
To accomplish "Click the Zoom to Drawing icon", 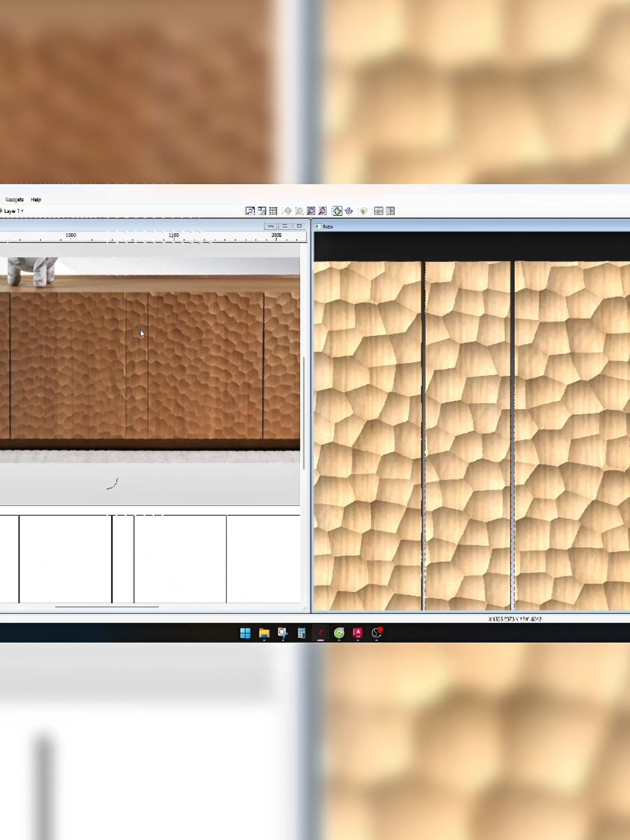I will (249, 211).
